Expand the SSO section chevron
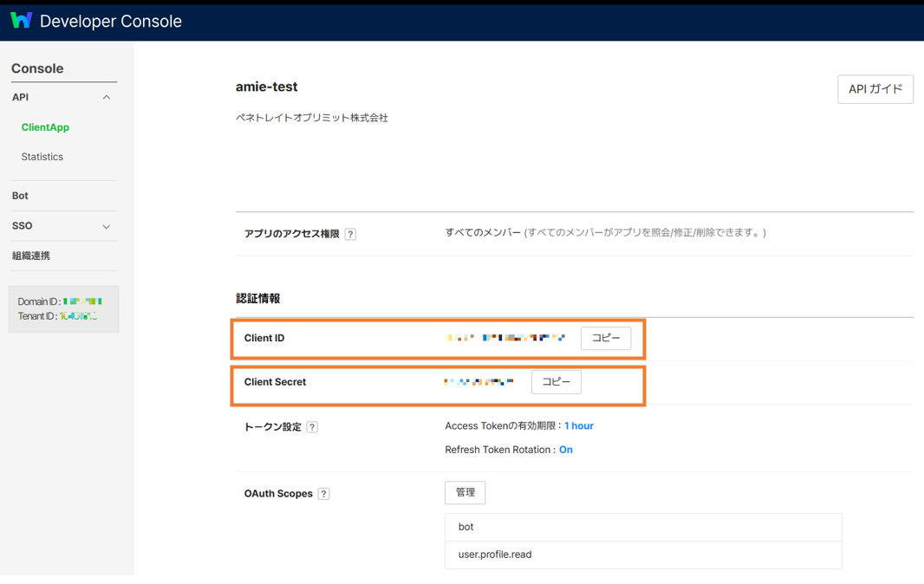Viewport: 924px width, 584px height. [x=107, y=226]
